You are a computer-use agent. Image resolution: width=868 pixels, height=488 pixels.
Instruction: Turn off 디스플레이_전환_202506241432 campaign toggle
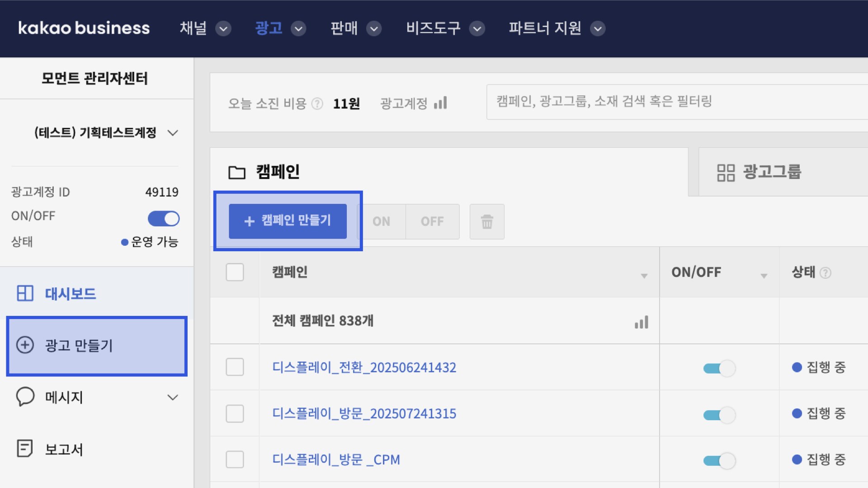(x=719, y=368)
